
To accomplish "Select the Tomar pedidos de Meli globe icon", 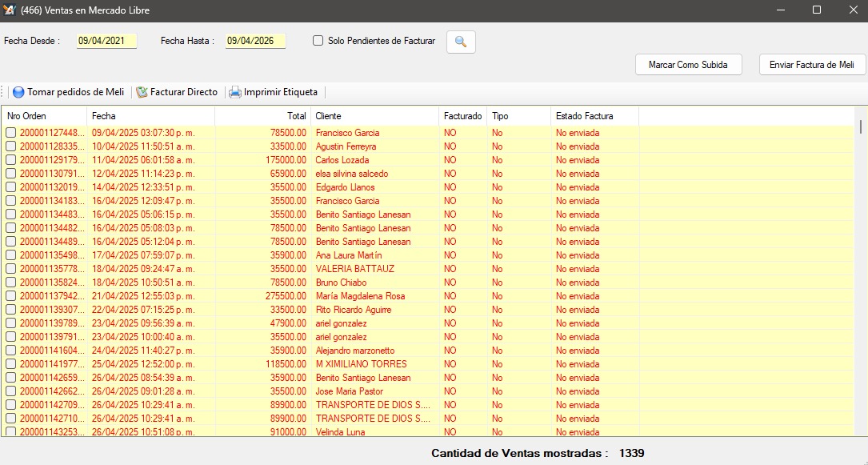I will (18, 92).
